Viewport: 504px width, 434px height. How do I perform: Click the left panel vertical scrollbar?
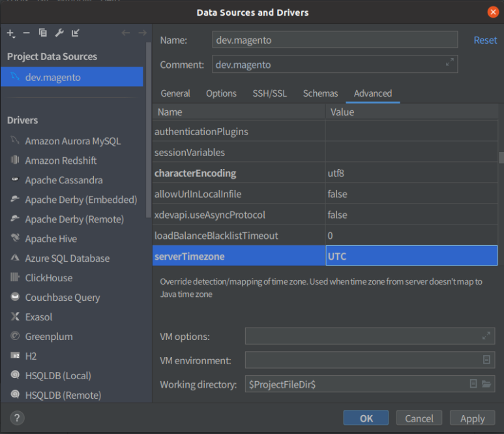148,130
